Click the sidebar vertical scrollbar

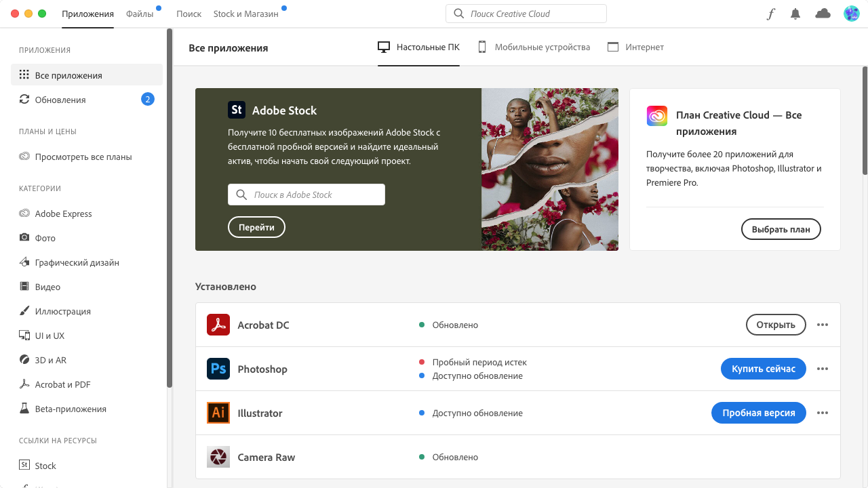(170, 207)
